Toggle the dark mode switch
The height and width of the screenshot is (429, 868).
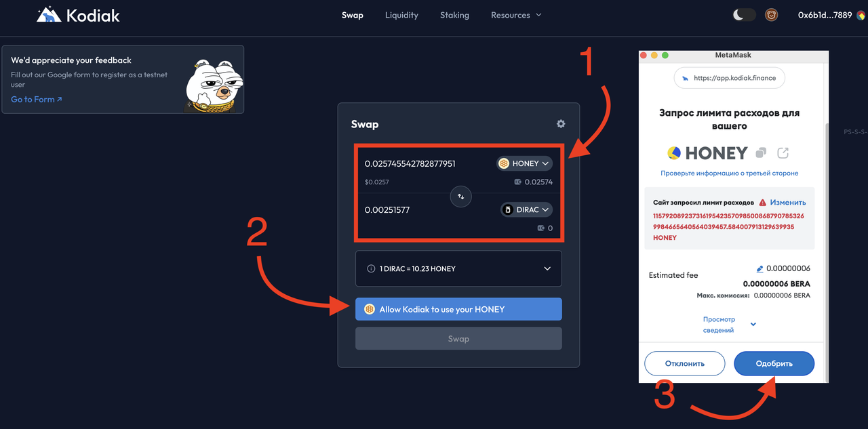point(745,15)
